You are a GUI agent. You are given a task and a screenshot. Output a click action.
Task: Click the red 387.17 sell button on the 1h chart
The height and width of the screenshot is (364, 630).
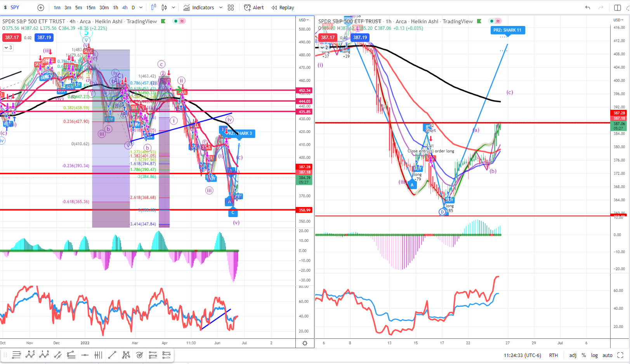click(x=328, y=38)
